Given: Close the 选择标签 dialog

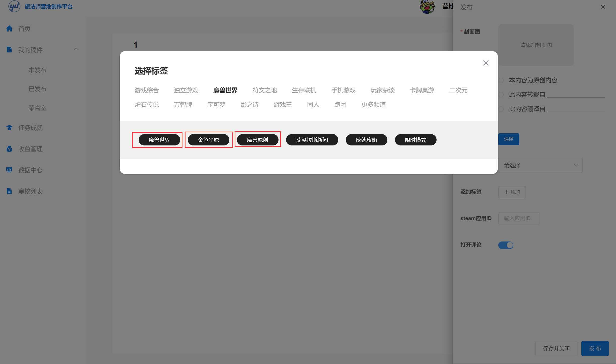Looking at the screenshot, I should point(486,63).
